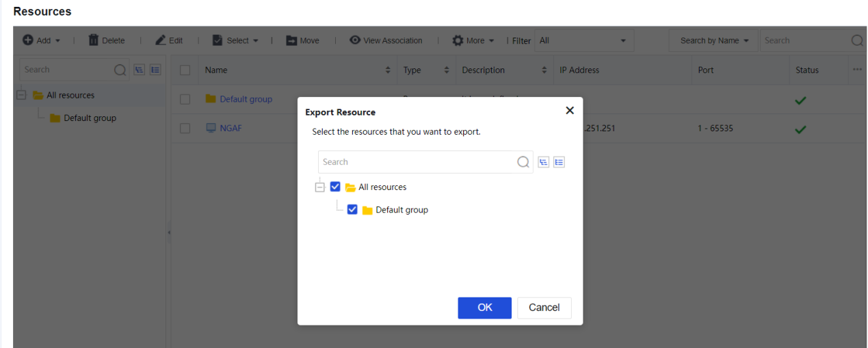Click the collapse-all list icon in Export dialog
This screenshot has width=868, height=348.
tap(559, 162)
